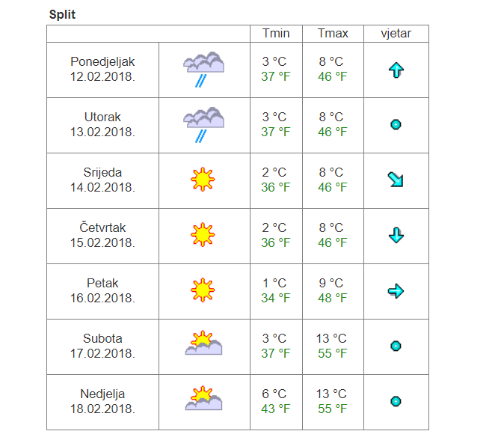Click the calm wind dot on Utorak
Viewport: 504px width, 443px height.
396,125
